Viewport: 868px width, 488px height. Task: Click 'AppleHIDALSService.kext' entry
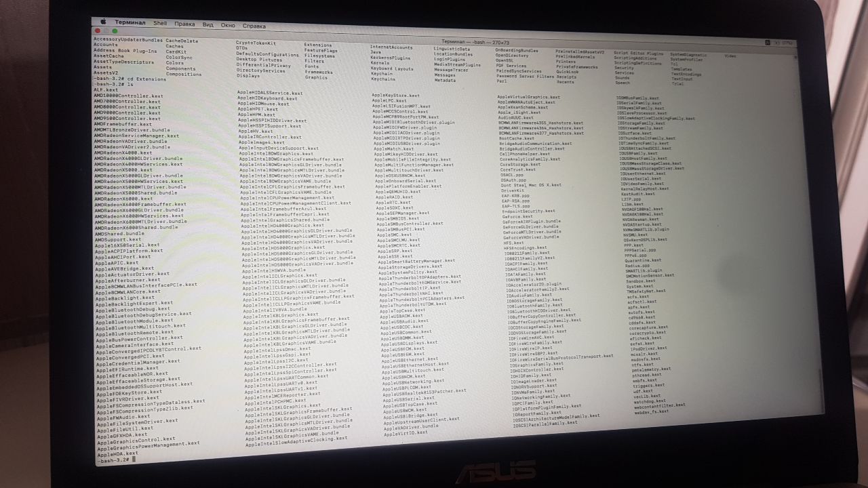pos(271,93)
